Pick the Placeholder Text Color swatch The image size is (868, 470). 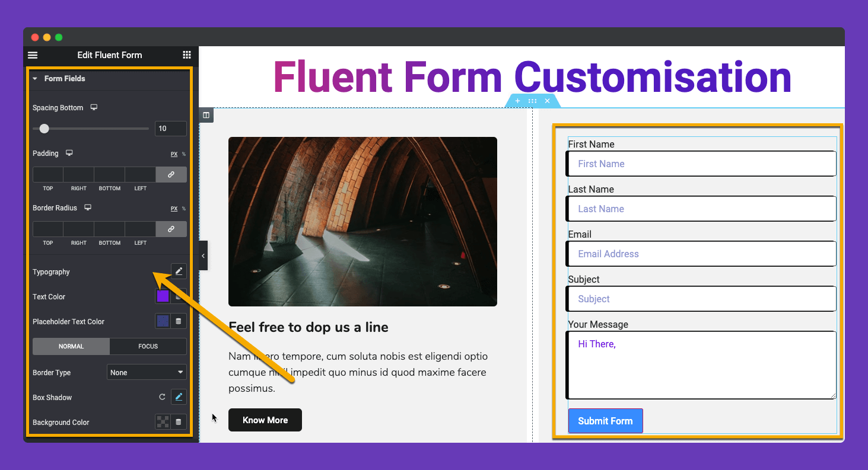pos(163,321)
